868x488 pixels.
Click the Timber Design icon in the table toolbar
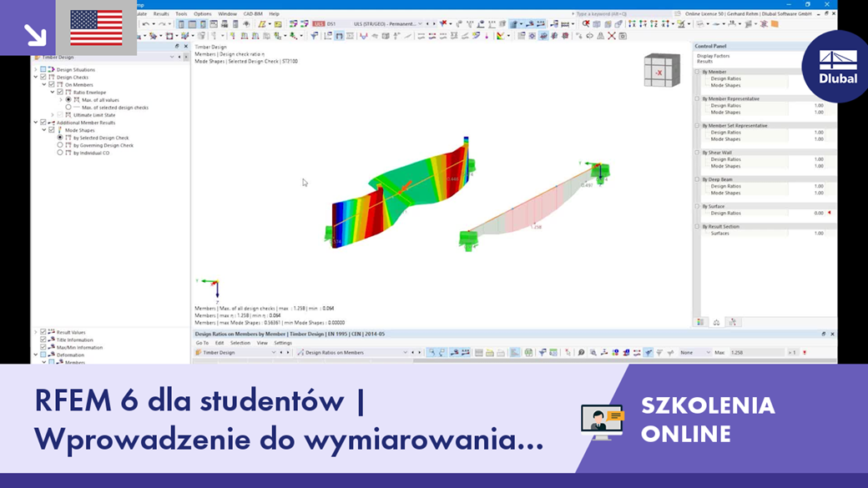(199, 351)
